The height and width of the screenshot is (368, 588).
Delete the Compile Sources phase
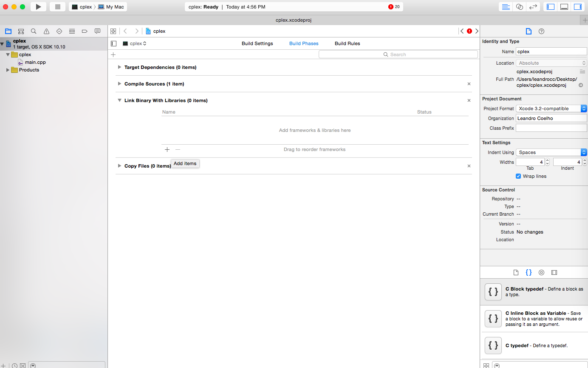469,84
